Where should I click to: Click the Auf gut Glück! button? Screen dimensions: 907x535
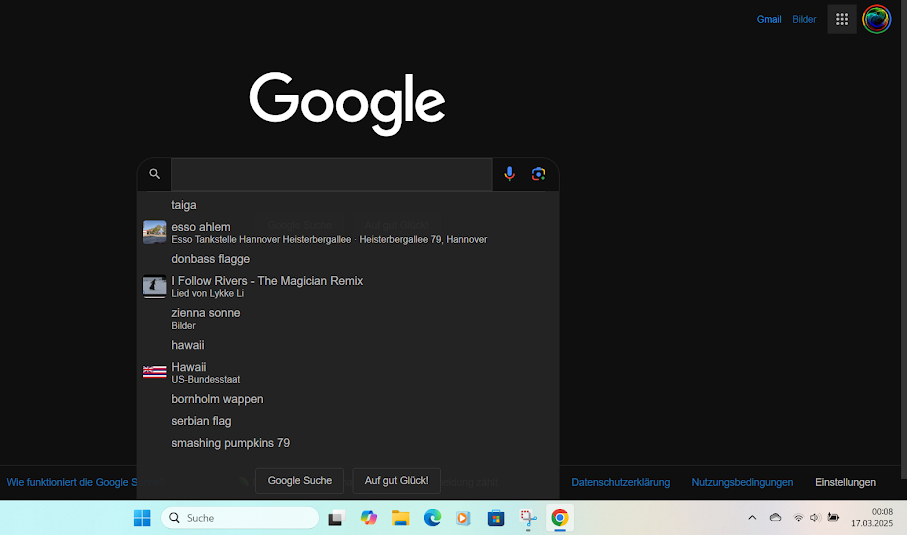(x=396, y=481)
